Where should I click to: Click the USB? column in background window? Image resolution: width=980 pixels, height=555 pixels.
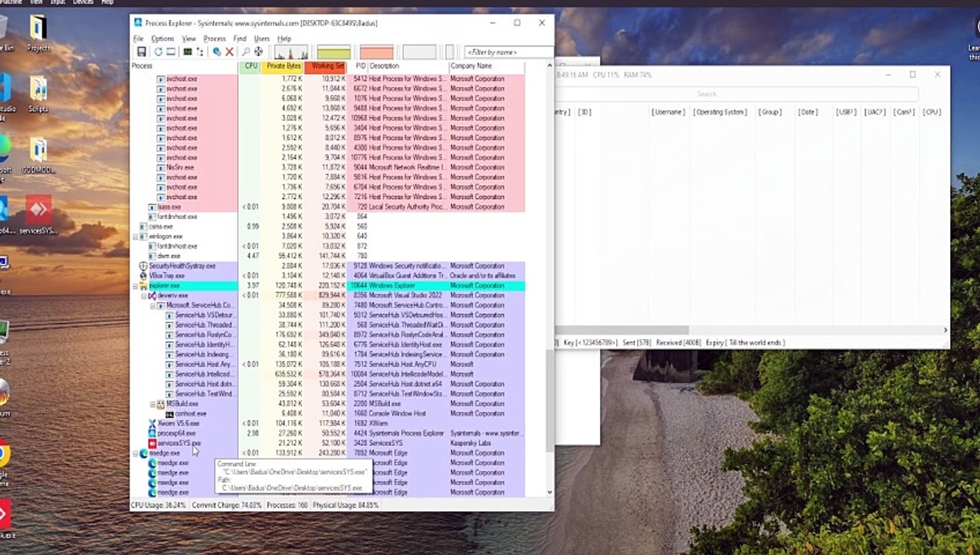846,112
